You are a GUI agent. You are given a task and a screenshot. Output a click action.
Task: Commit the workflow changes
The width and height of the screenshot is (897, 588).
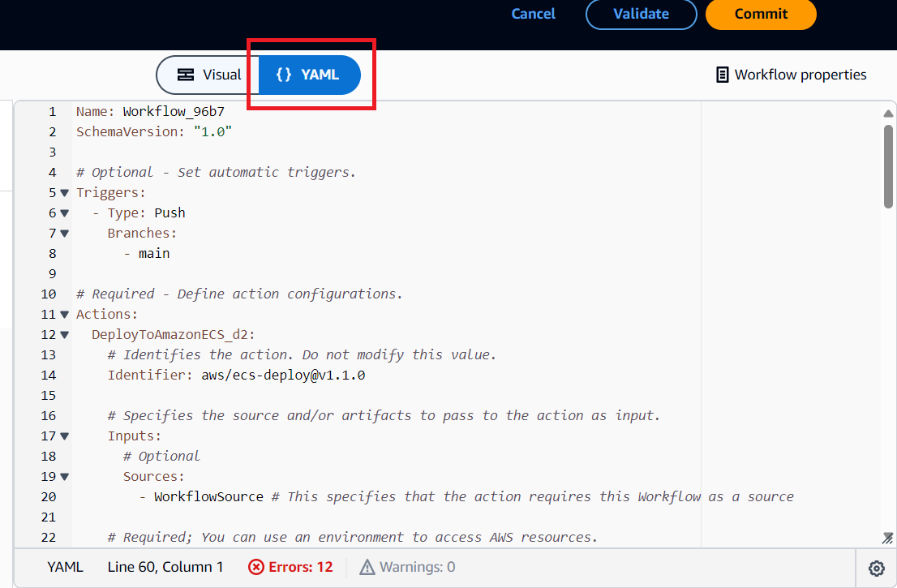(x=761, y=14)
